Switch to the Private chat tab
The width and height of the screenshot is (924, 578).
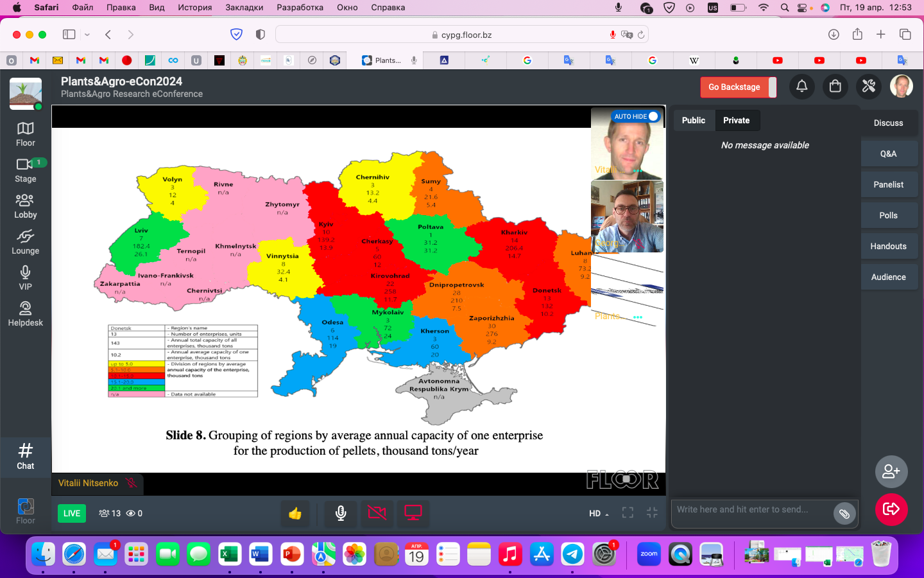tap(736, 120)
